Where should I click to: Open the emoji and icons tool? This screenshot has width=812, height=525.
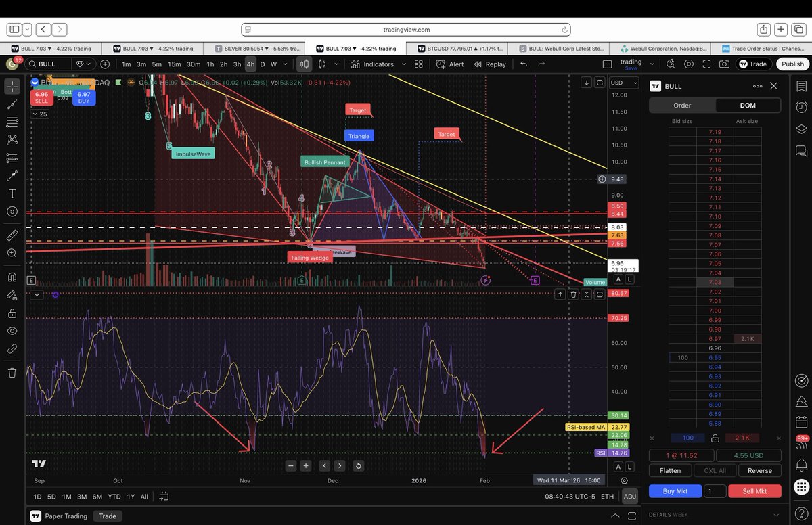click(12, 211)
